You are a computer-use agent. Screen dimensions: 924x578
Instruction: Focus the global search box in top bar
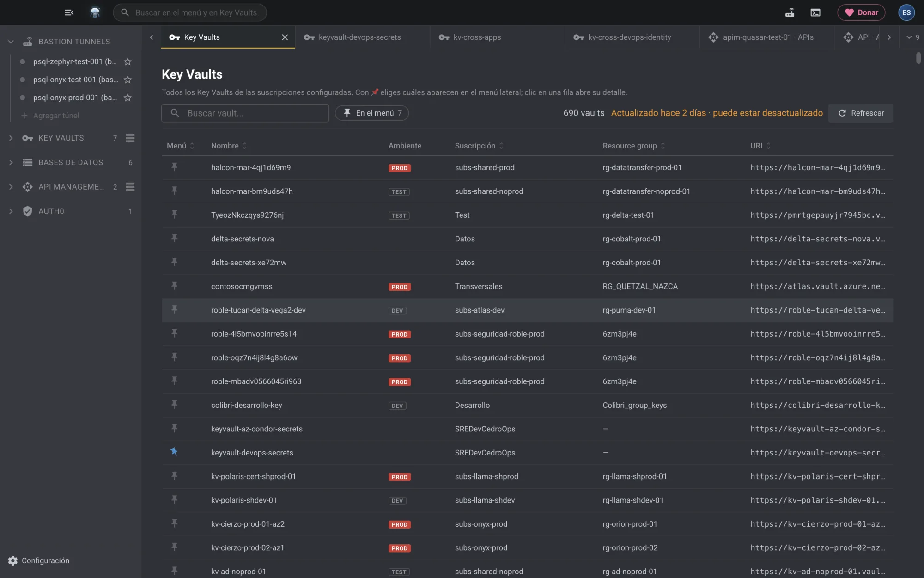(x=190, y=12)
